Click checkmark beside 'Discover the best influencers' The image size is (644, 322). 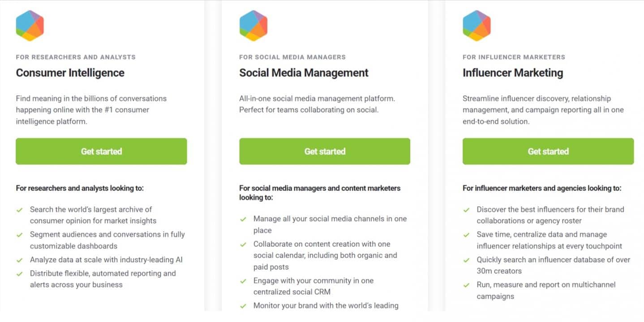coord(466,209)
